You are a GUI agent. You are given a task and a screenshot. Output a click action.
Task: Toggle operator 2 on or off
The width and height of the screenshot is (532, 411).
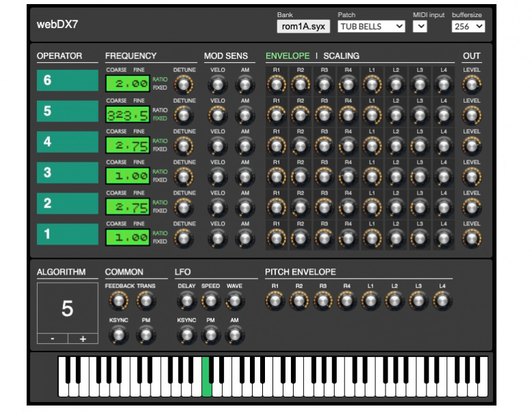pyautogui.click(x=68, y=203)
